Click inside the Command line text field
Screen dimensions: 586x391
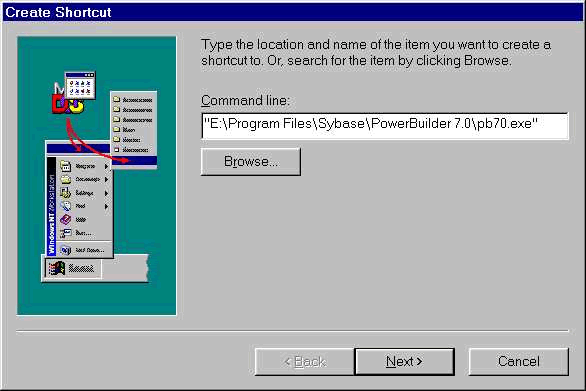tap(385, 126)
